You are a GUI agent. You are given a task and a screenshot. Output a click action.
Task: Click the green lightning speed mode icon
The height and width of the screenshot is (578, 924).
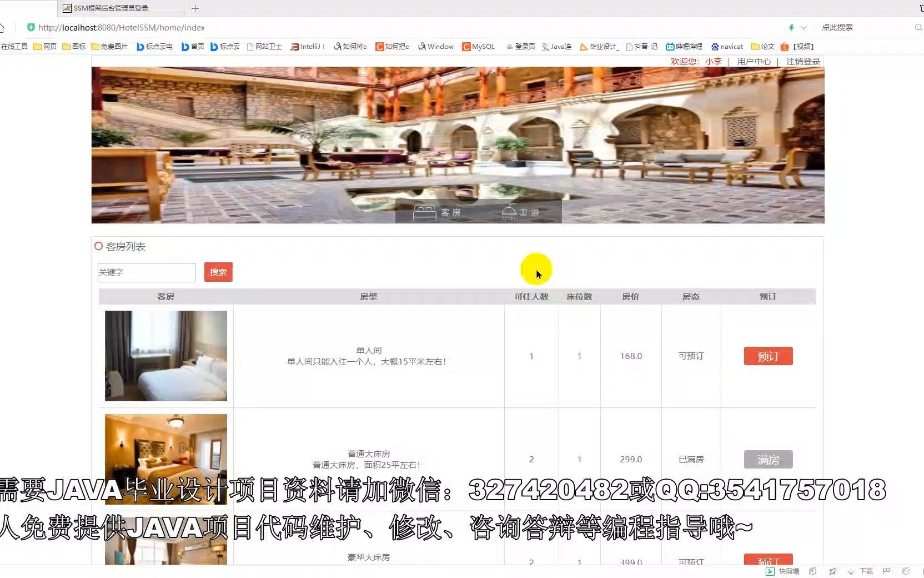click(791, 27)
